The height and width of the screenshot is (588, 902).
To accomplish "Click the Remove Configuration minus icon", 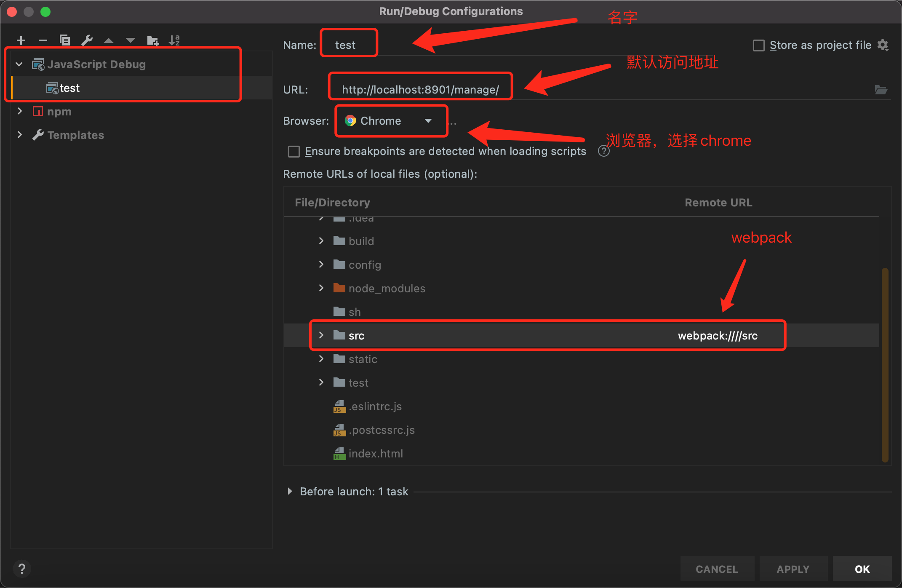I will point(43,40).
